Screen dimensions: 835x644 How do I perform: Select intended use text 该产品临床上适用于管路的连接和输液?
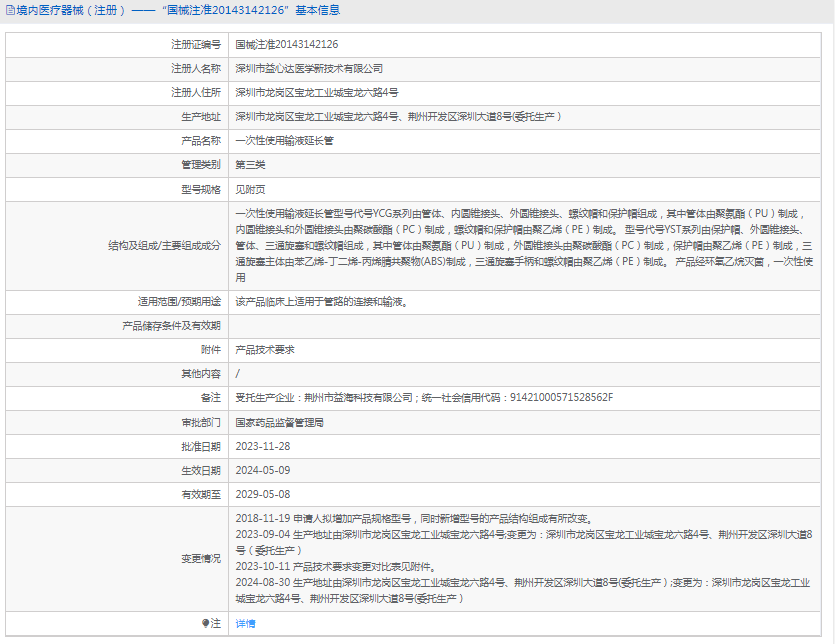(x=322, y=301)
